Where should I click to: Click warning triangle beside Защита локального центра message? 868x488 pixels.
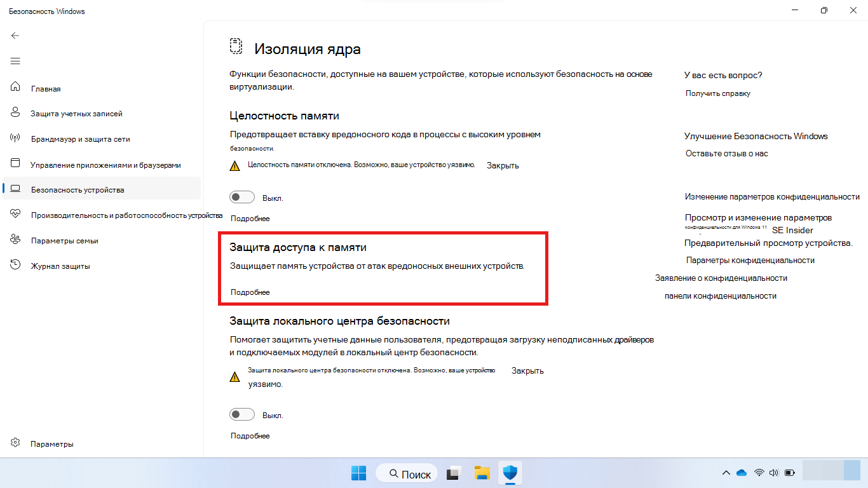pyautogui.click(x=235, y=377)
